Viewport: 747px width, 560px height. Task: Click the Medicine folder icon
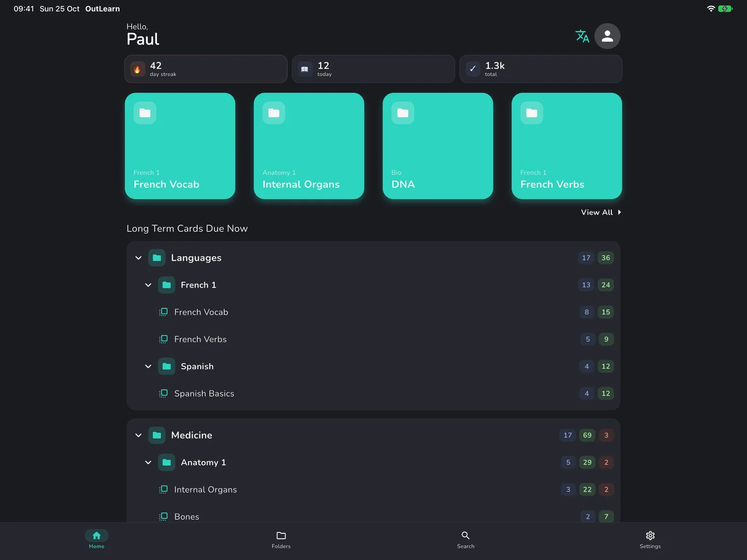(x=157, y=435)
